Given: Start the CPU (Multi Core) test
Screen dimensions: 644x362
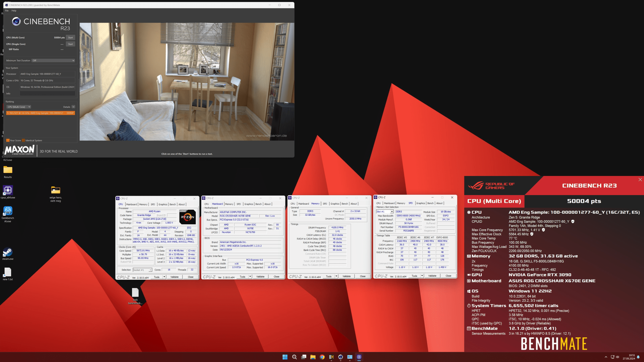Looking at the screenshot, I should 70,38.
